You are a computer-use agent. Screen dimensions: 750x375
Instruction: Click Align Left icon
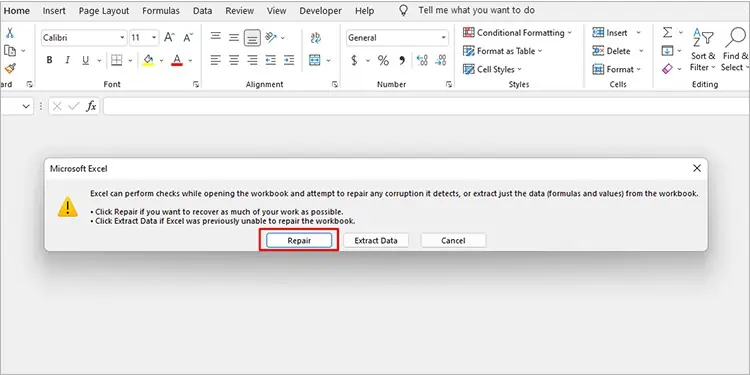(216, 60)
